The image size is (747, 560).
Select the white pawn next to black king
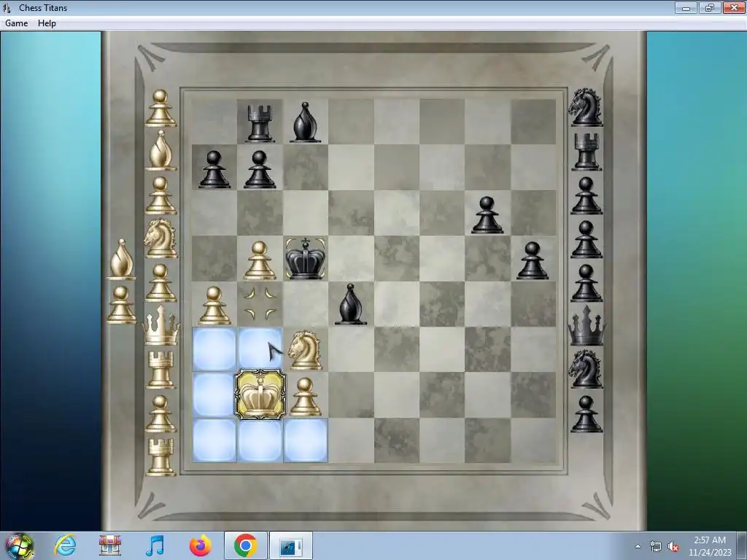point(260,260)
